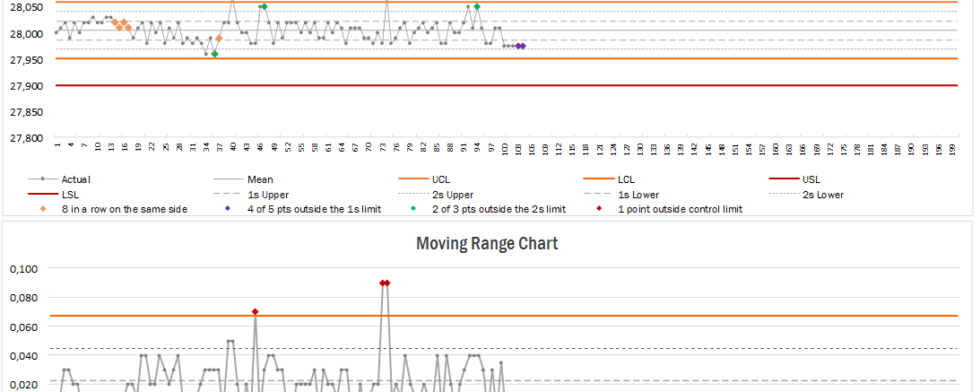The width and height of the screenshot is (980, 392).
Task: Click the LCL legend entry
Action: [x=626, y=179]
